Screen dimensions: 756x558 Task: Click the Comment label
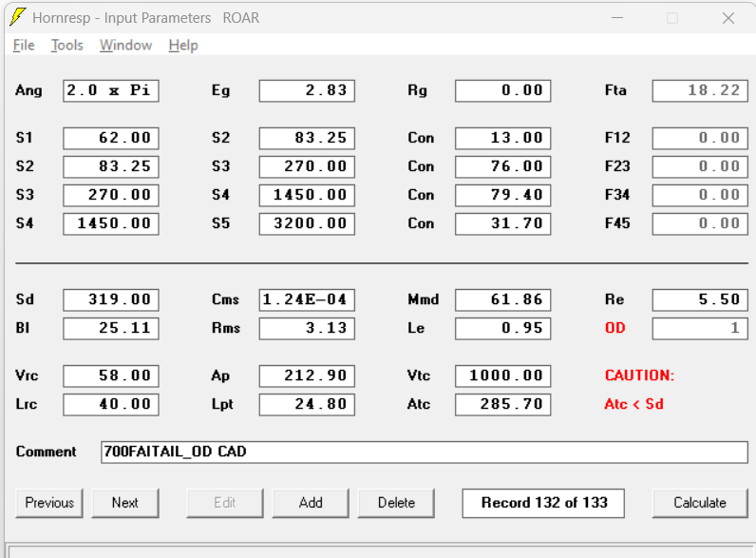(46, 452)
